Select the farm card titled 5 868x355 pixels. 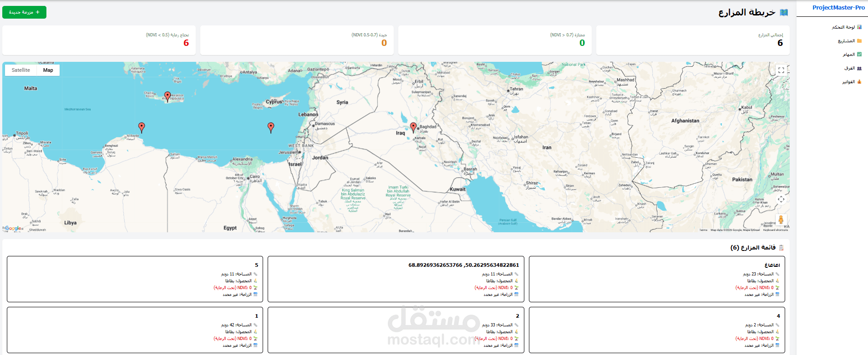pyautogui.click(x=135, y=279)
